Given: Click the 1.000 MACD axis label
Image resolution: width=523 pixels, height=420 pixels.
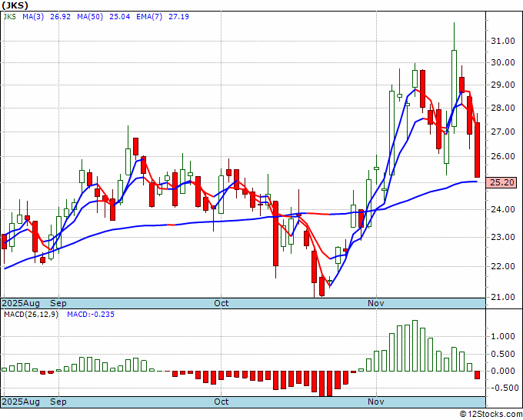Looking at the screenshot, I should point(503,336).
